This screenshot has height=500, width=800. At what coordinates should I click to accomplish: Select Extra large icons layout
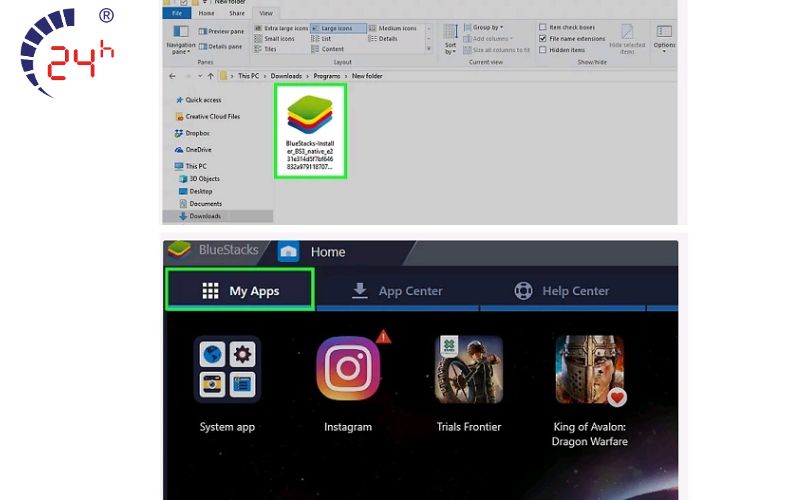click(x=282, y=28)
